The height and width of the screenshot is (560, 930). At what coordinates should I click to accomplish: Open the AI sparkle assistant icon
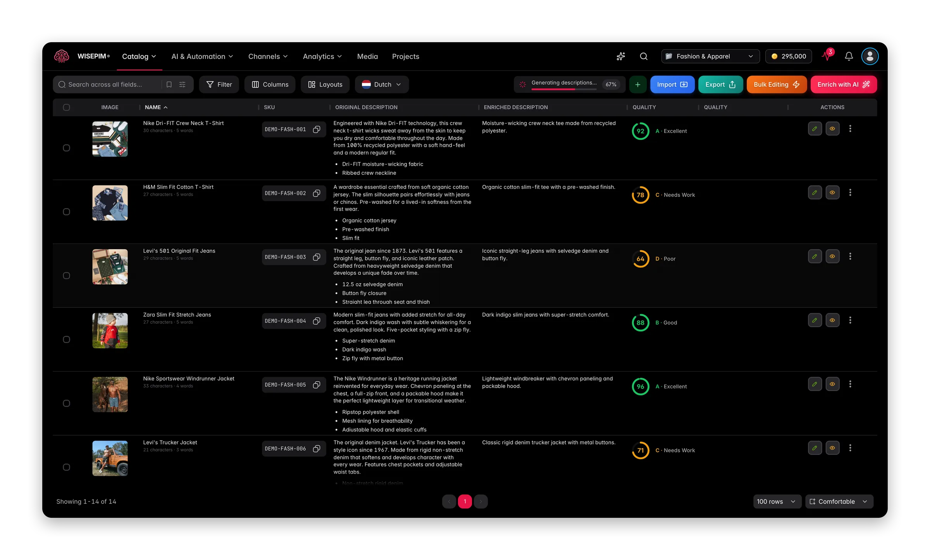tap(621, 56)
